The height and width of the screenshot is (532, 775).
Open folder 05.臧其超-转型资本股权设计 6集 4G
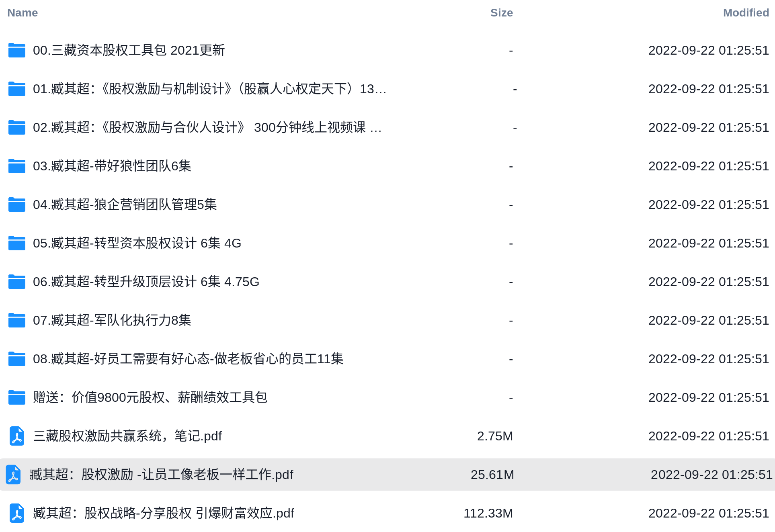137,243
